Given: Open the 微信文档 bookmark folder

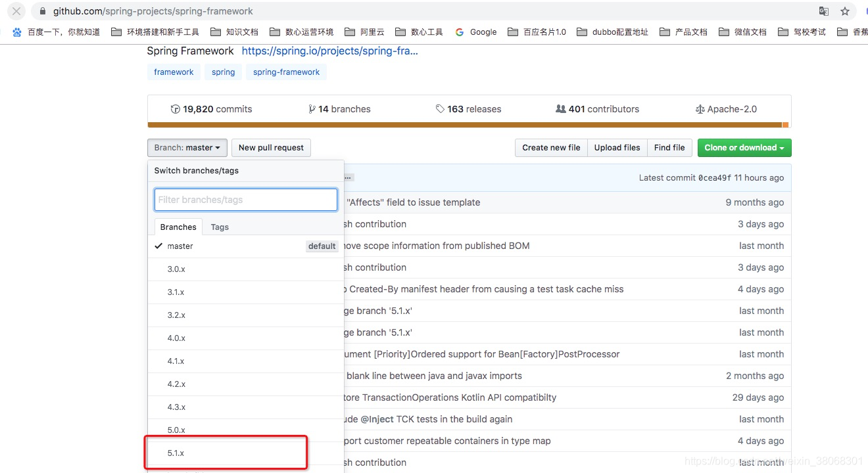Looking at the screenshot, I should coord(742,32).
